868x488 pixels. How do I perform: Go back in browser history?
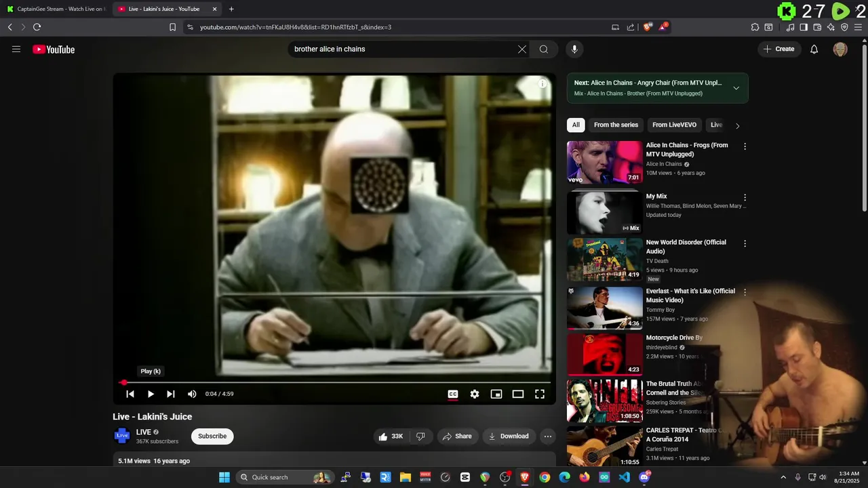(x=10, y=27)
